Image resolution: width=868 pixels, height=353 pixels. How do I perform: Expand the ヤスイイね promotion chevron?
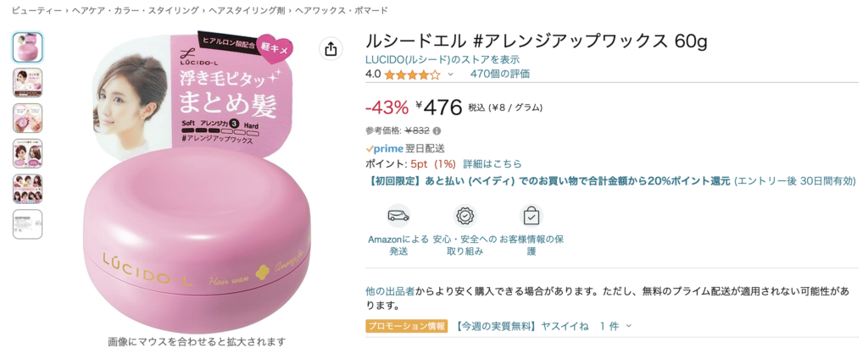[x=629, y=326]
